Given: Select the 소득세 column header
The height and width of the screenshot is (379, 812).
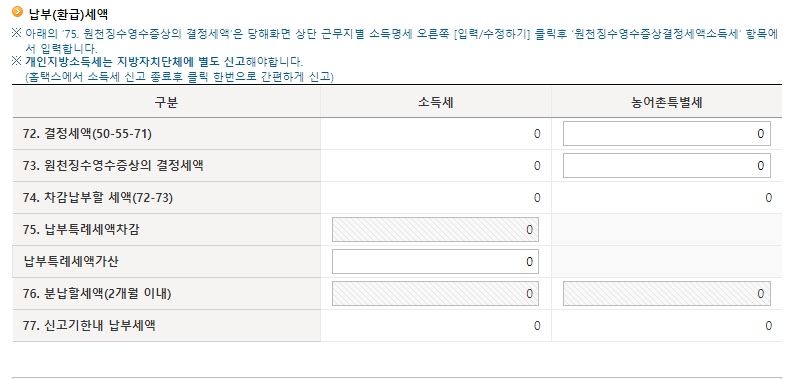Looking at the screenshot, I should pyautogui.click(x=436, y=102).
